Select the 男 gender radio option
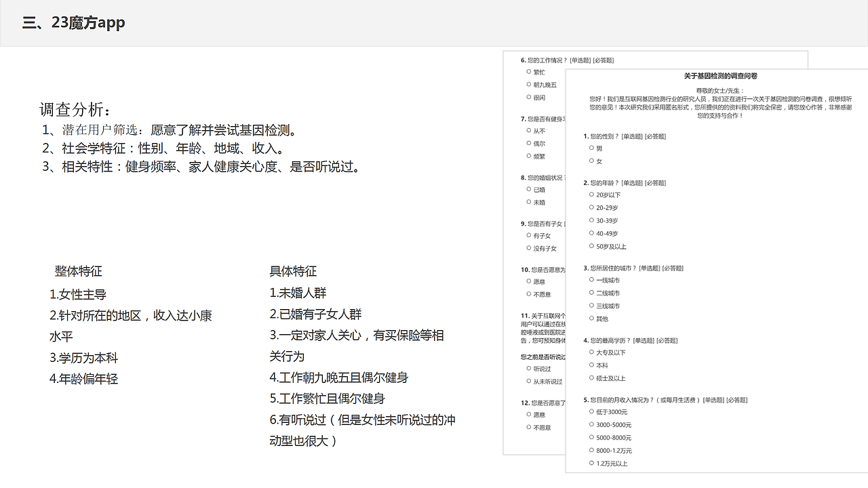The width and height of the screenshot is (868, 488). (x=591, y=148)
